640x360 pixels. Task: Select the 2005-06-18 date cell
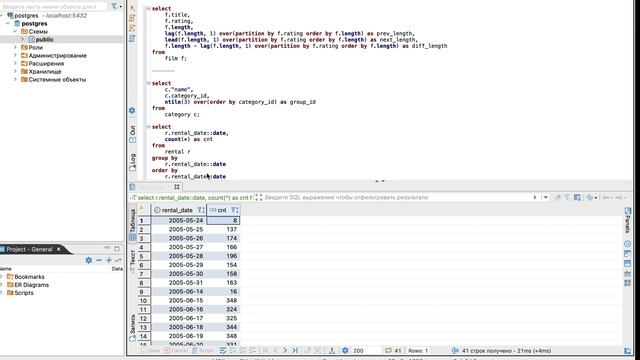tap(179, 327)
